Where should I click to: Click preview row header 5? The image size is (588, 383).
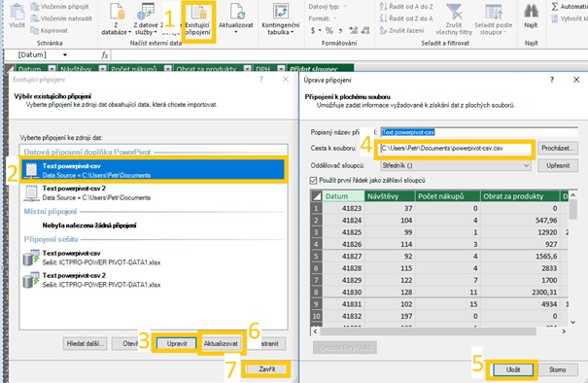coord(317,257)
